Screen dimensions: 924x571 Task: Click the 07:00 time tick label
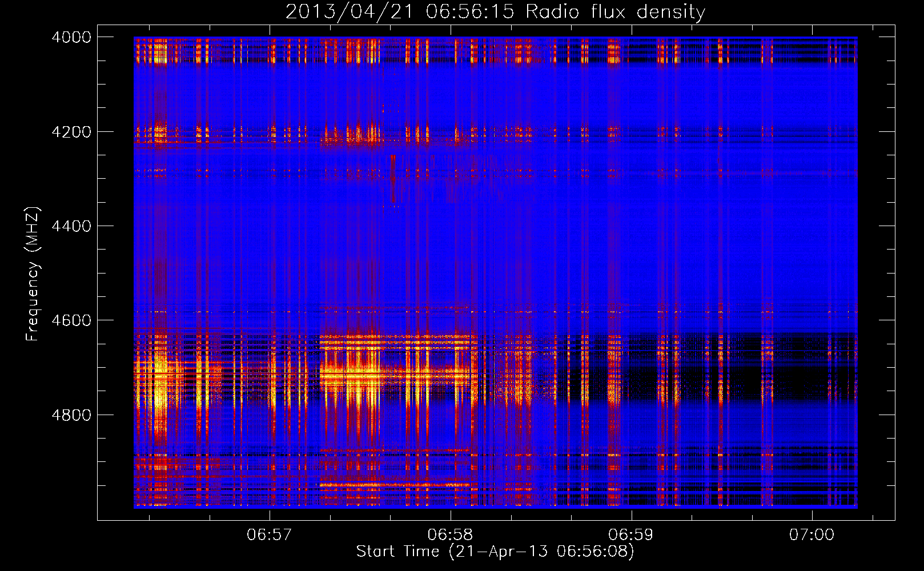pyautogui.click(x=811, y=535)
